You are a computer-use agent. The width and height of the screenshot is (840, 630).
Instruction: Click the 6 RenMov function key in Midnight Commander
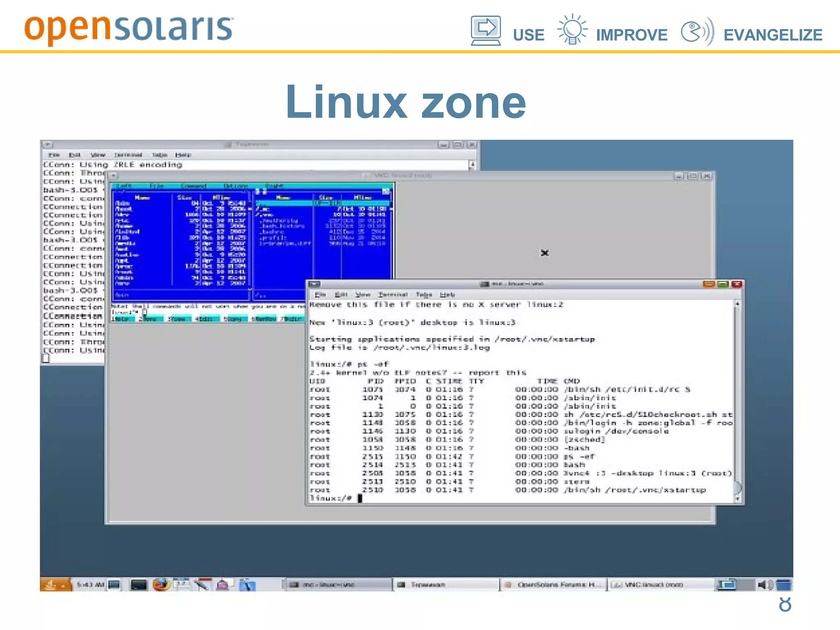tap(263, 319)
